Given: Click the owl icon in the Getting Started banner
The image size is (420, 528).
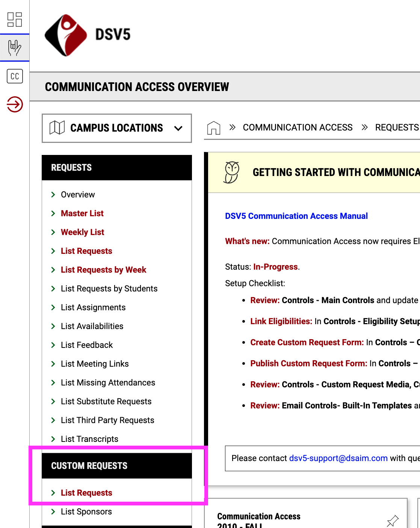Looking at the screenshot, I should click(x=231, y=172).
